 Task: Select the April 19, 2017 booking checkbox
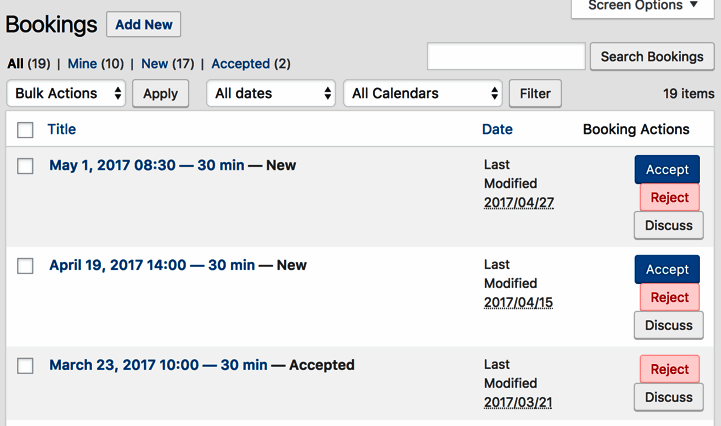click(x=26, y=266)
